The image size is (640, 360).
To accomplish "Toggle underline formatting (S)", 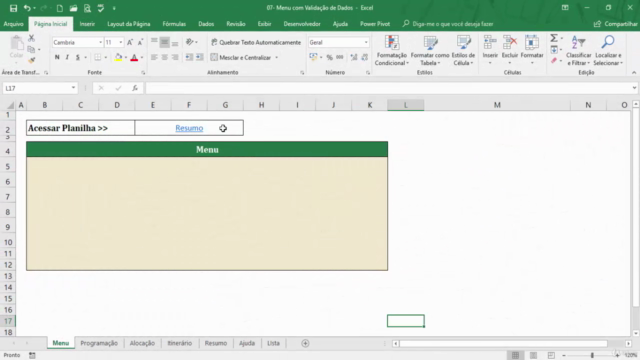I will point(78,58).
